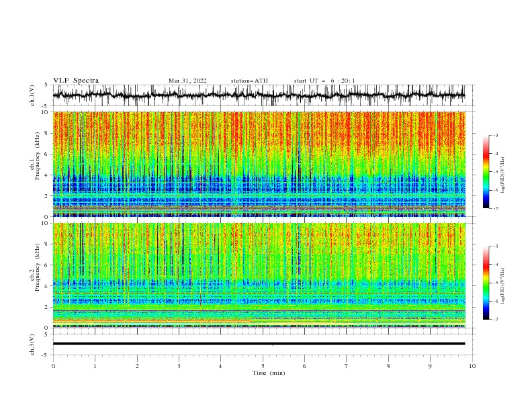Click the ch.2 color bar "-7" label

click(x=495, y=320)
